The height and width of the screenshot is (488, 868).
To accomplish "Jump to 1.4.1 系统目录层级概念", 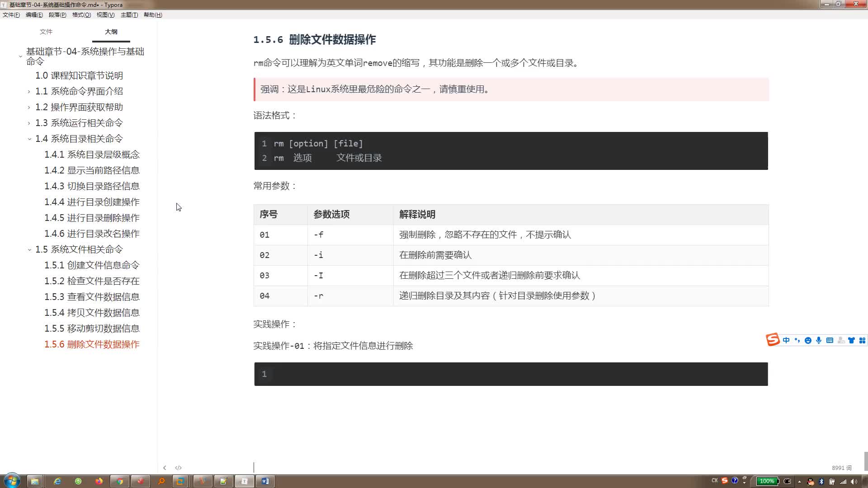I will click(92, 155).
